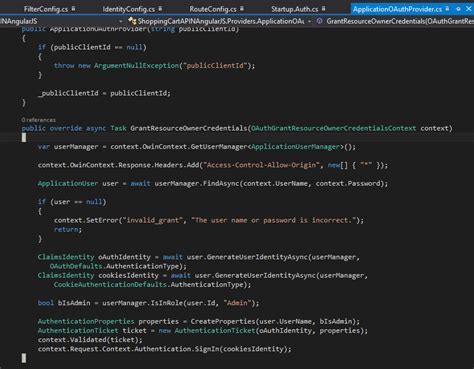
Task: Switch to the IdentityConfig.cs tab
Action: [128, 9]
